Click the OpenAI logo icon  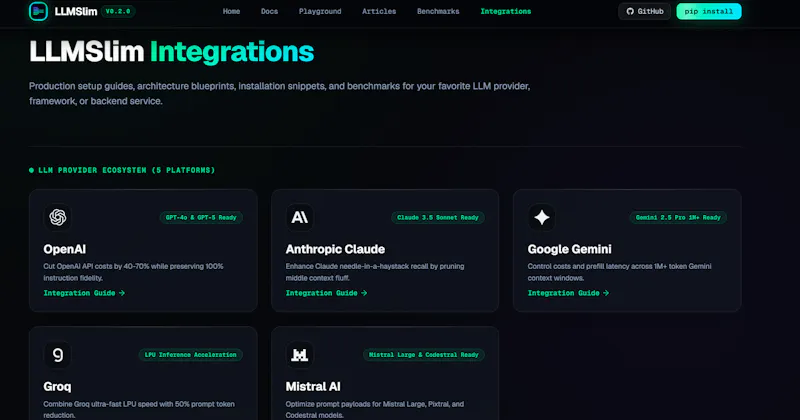click(58, 217)
